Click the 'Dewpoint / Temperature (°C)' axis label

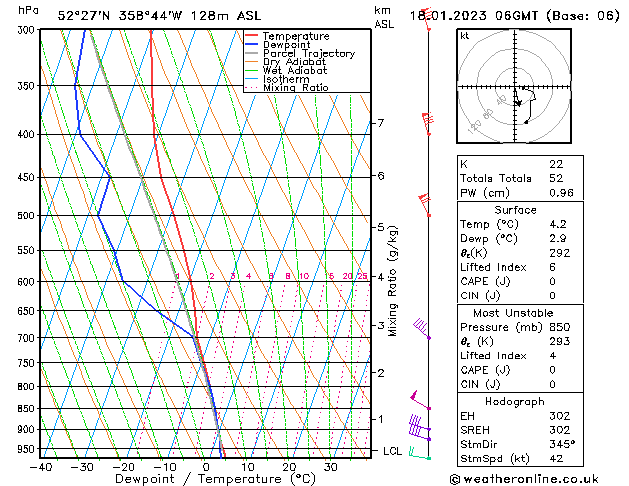coord(215,479)
